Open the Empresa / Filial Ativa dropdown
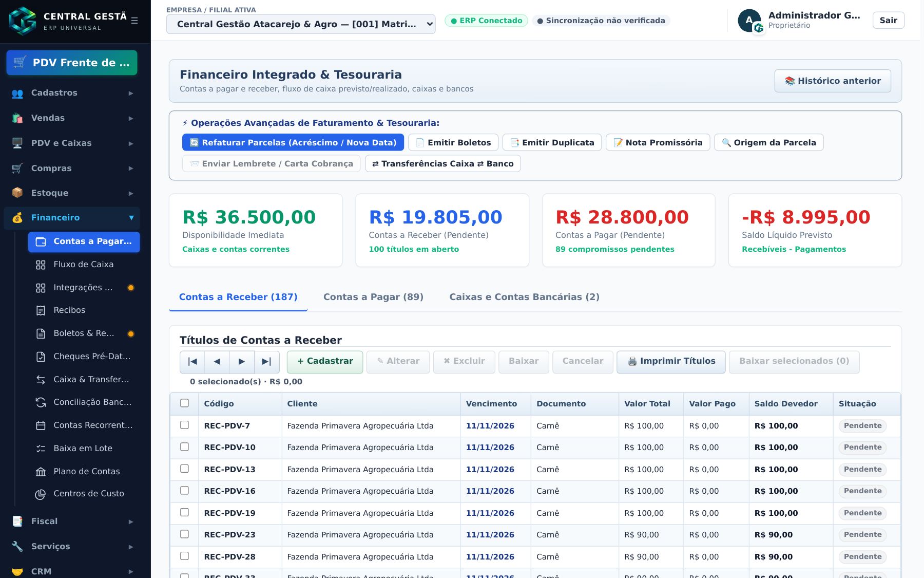Viewport: 924px width, 578px height. point(301,24)
